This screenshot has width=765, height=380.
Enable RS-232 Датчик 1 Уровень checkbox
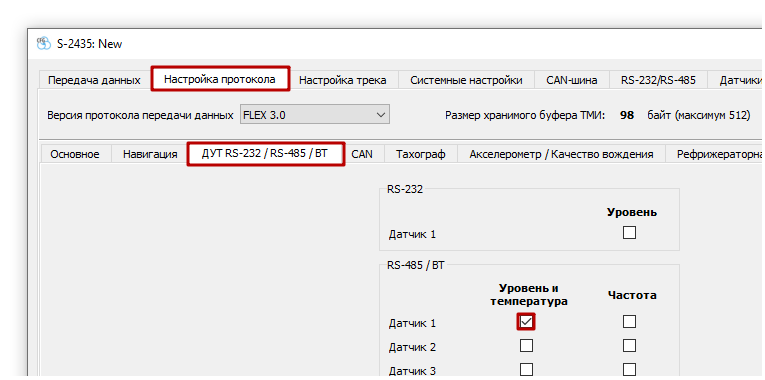629,232
